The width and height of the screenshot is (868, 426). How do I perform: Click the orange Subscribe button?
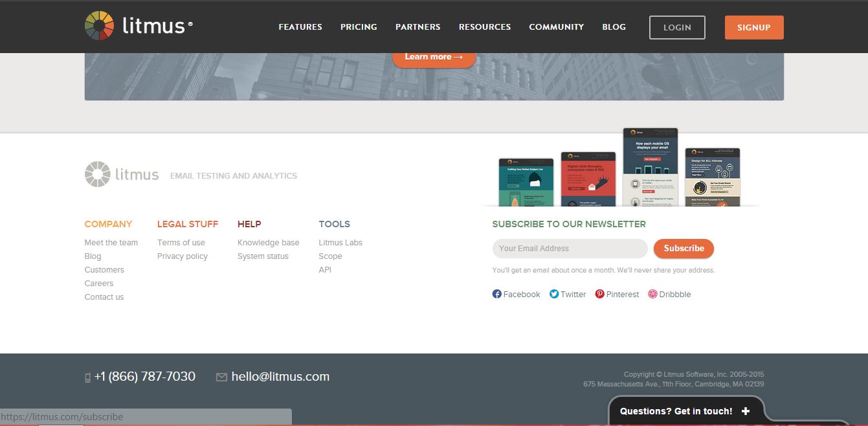684,249
